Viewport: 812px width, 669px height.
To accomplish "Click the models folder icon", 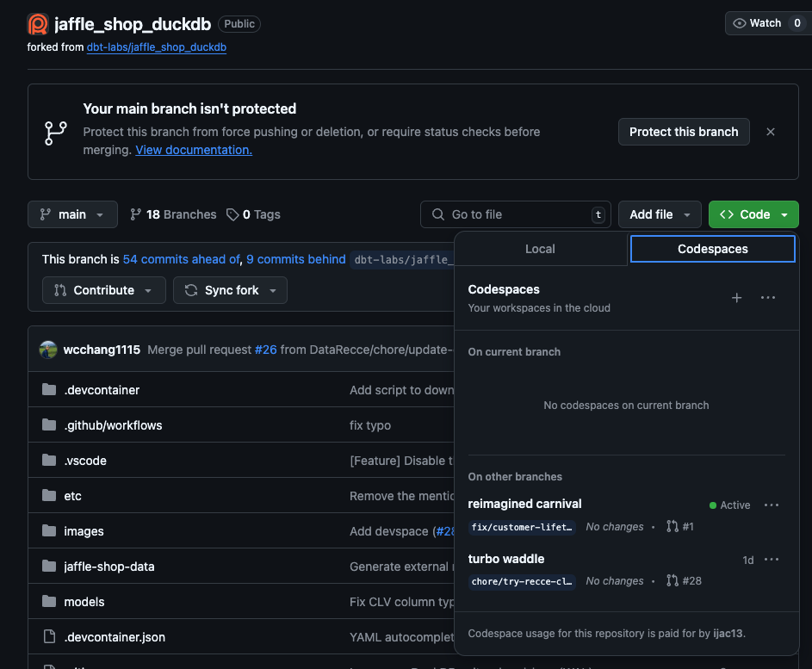I will 49,601.
